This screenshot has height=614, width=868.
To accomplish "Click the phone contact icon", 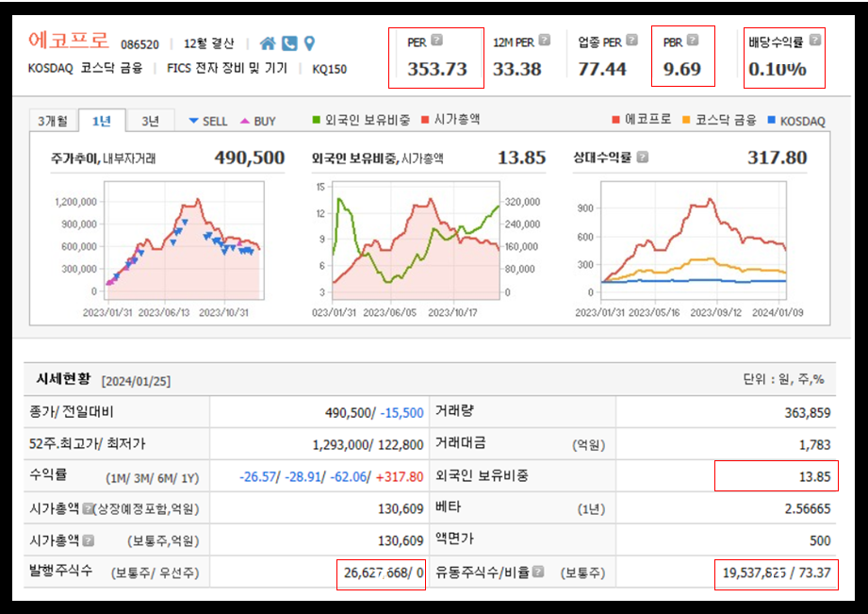I will tap(289, 43).
